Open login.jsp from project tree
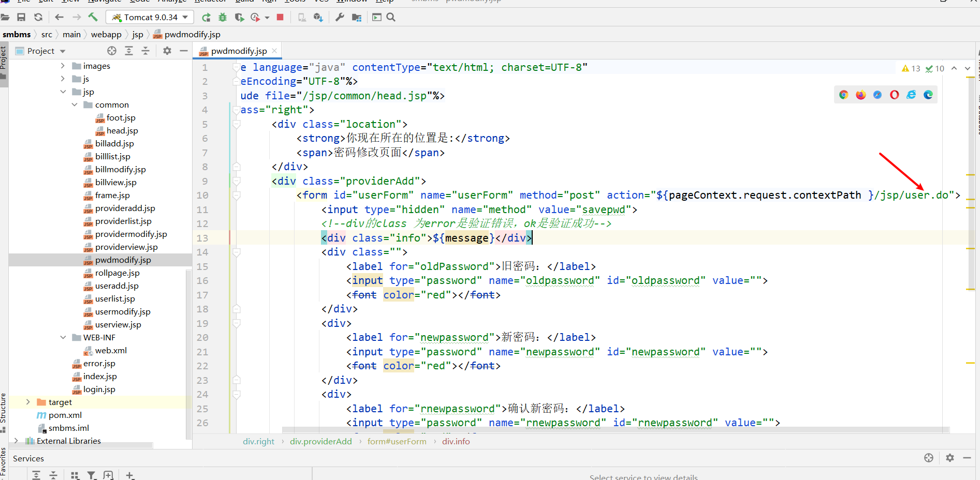This screenshot has height=480, width=980. [99, 389]
